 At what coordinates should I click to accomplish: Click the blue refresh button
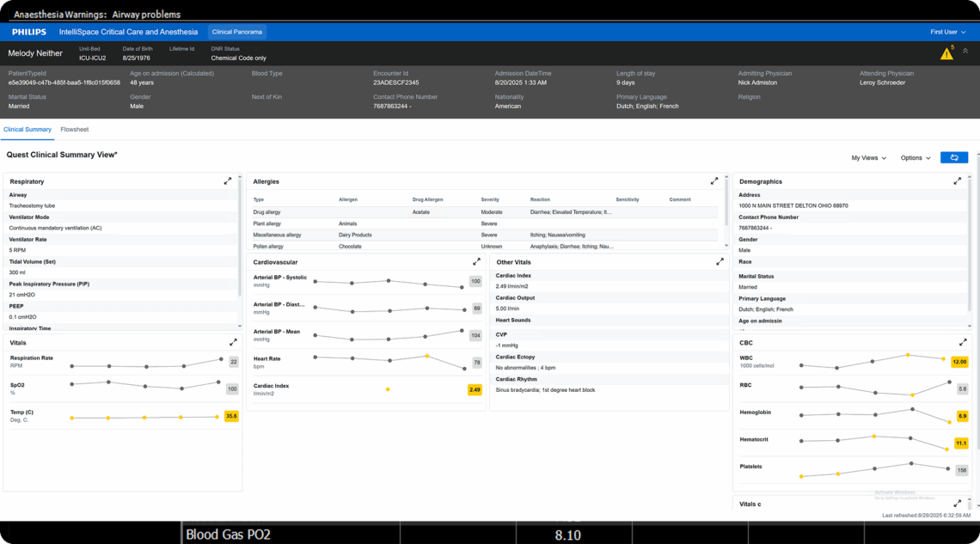click(953, 157)
